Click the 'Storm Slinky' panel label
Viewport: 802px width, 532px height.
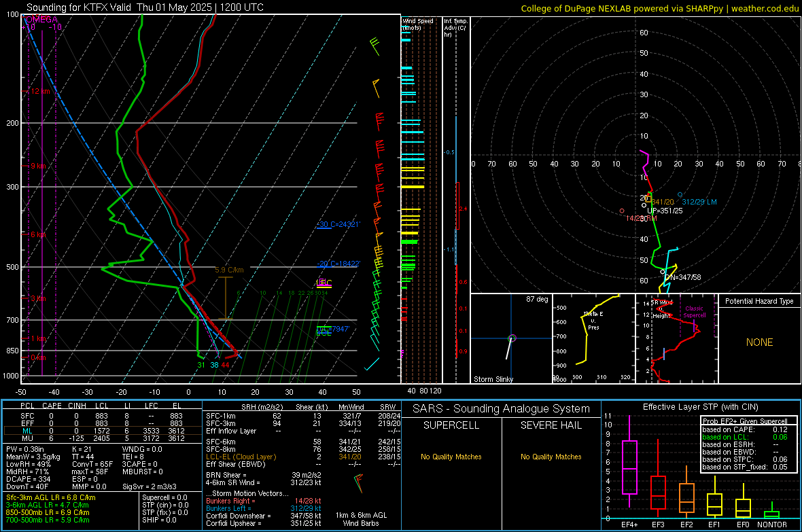click(x=493, y=379)
